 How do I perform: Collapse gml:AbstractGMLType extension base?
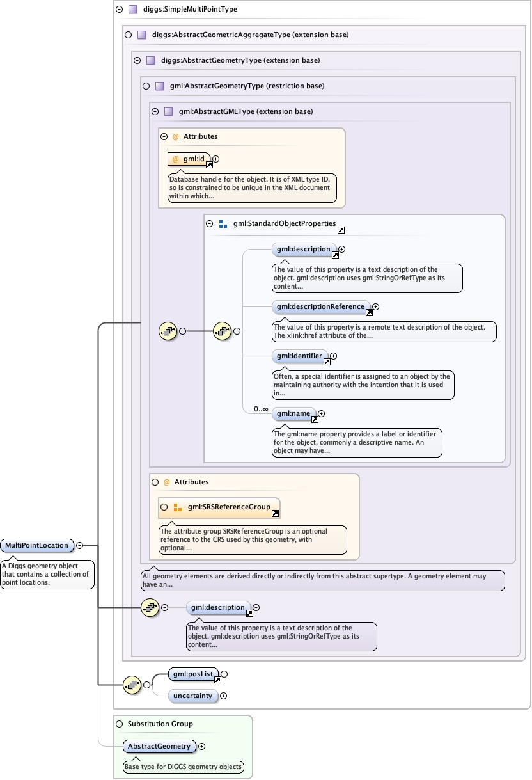(155, 111)
